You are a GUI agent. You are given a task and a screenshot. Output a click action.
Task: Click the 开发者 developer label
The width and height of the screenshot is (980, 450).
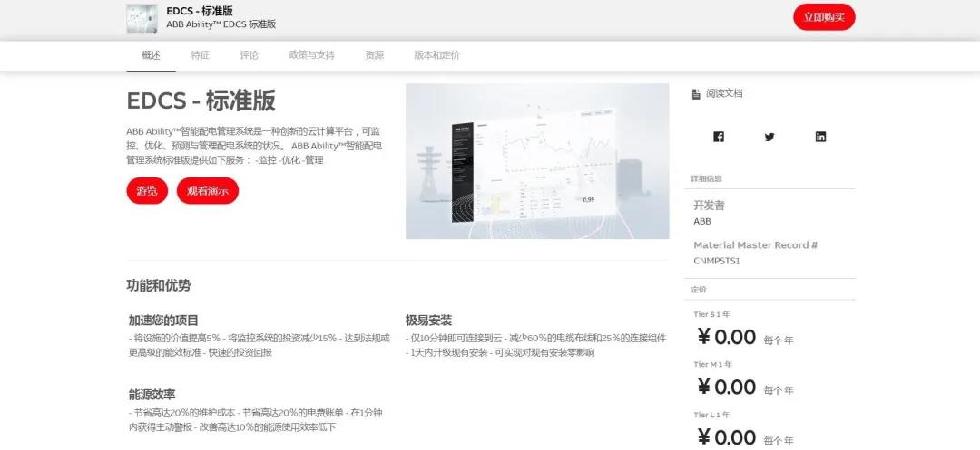click(709, 205)
